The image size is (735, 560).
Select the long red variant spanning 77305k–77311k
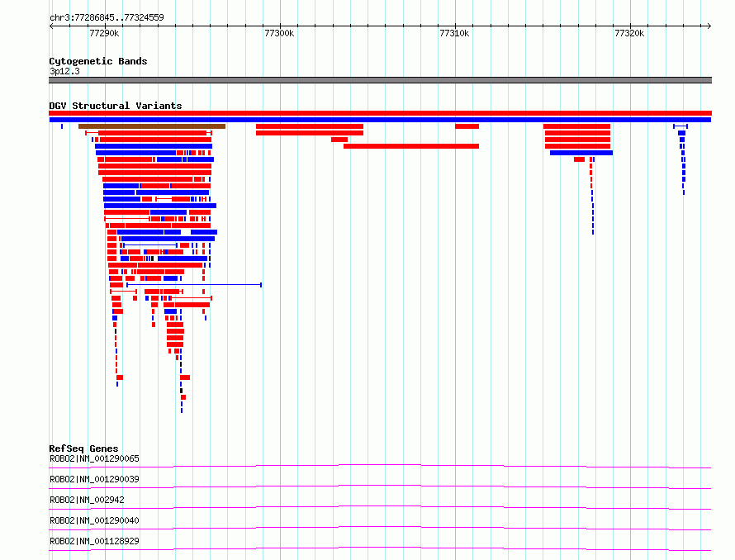(x=411, y=146)
